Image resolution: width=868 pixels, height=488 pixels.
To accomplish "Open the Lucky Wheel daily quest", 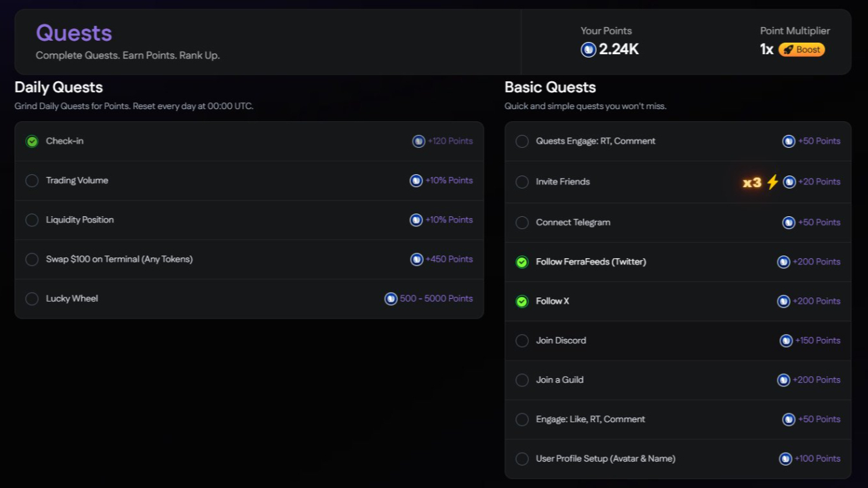I will [72, 298].
